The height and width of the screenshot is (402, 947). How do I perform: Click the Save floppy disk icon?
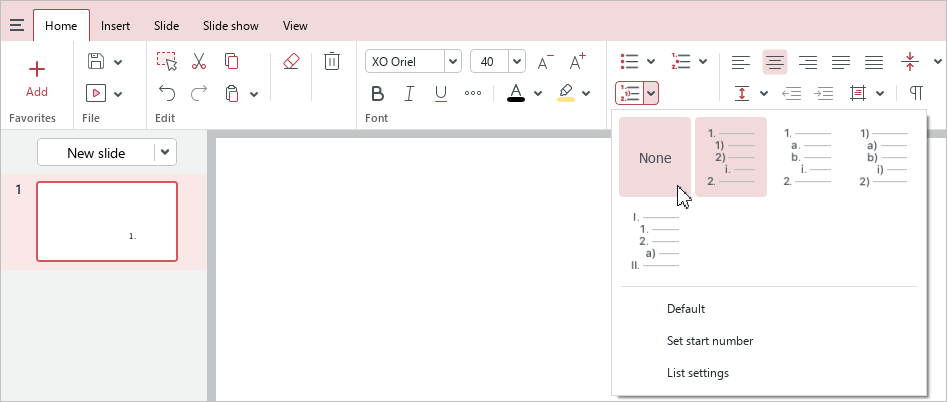click(96, 62)
